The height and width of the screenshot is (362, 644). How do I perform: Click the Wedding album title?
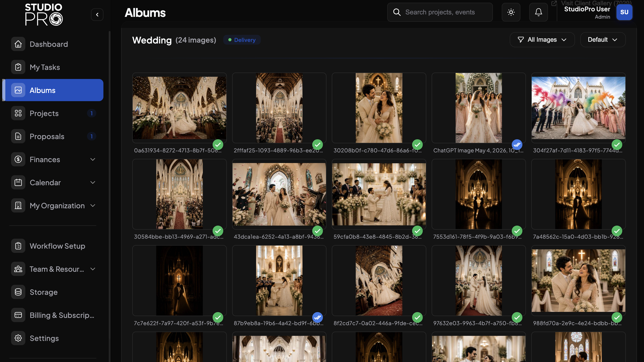pos(152,40)
